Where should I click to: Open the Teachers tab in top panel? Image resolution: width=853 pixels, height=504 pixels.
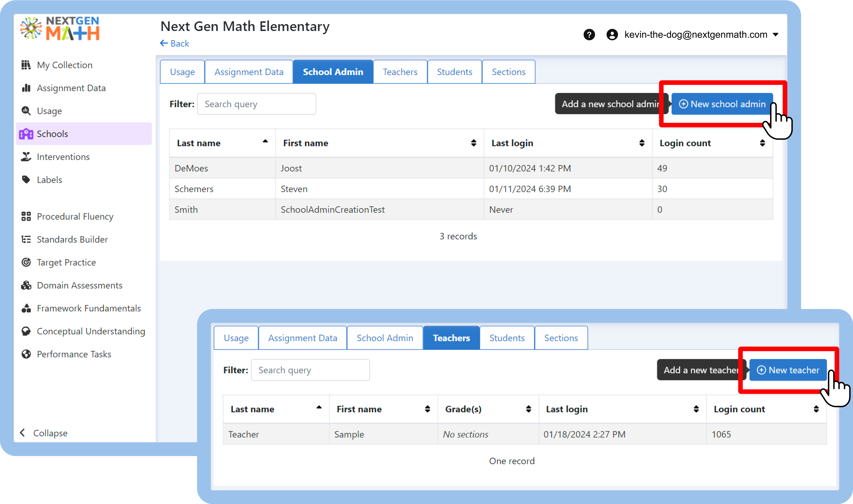pos(400,72)
